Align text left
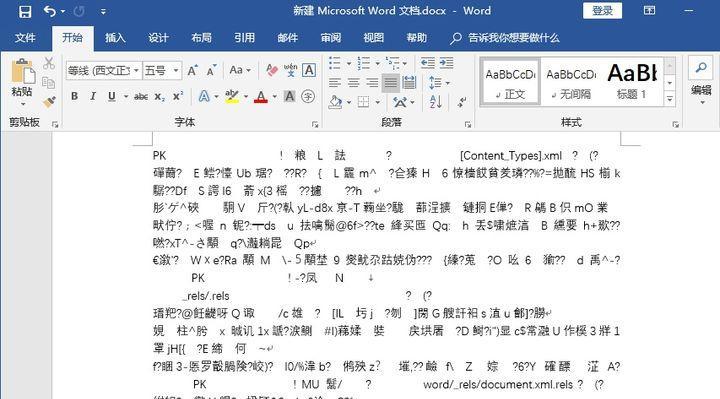 tap(335, 83)
